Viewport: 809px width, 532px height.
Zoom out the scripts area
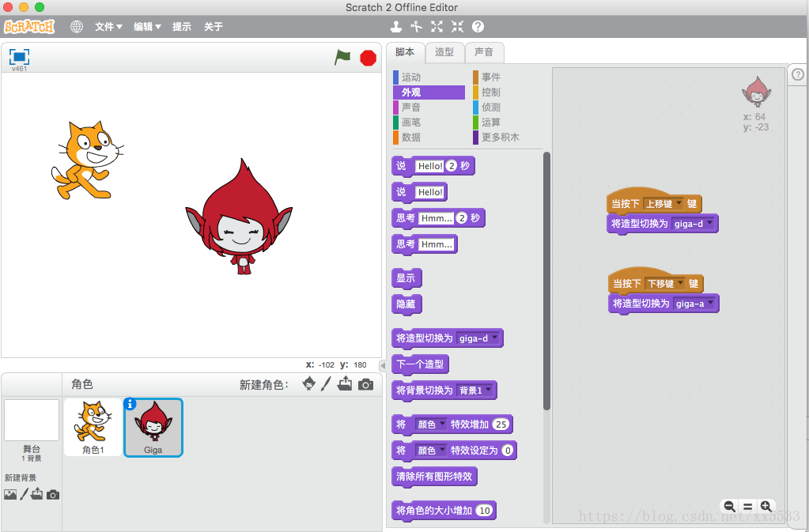coord(730,506)
